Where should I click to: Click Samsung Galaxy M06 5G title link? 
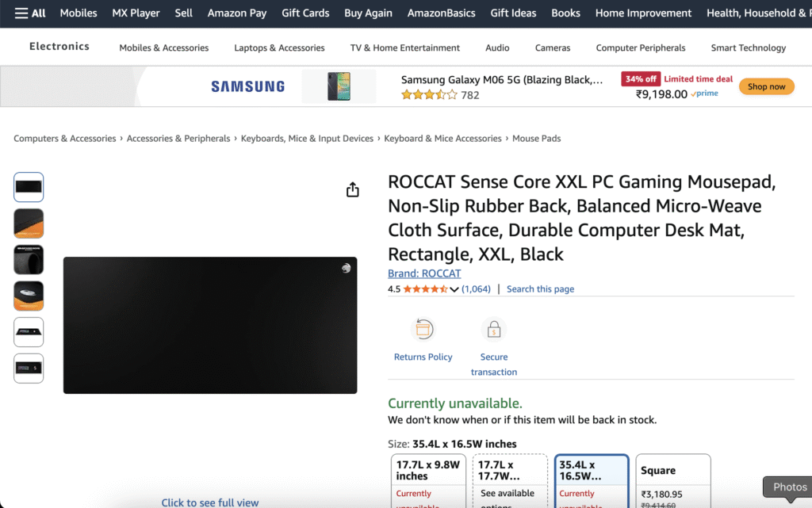502,80
